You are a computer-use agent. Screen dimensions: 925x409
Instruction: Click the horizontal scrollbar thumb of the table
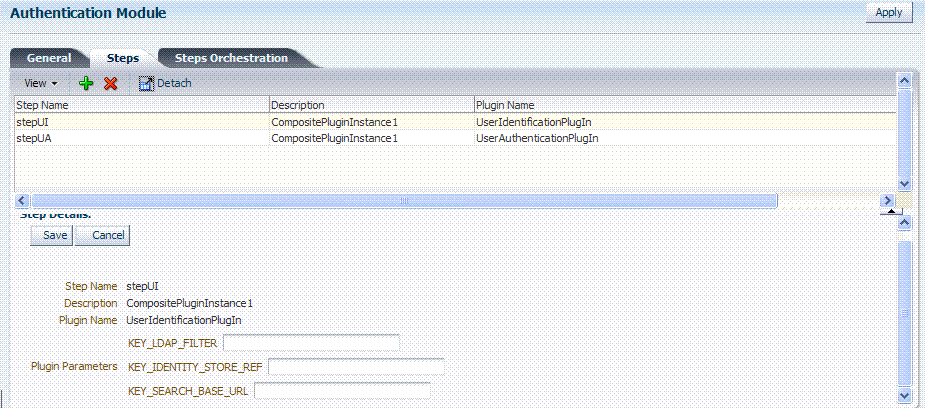[x=404, y=201]
